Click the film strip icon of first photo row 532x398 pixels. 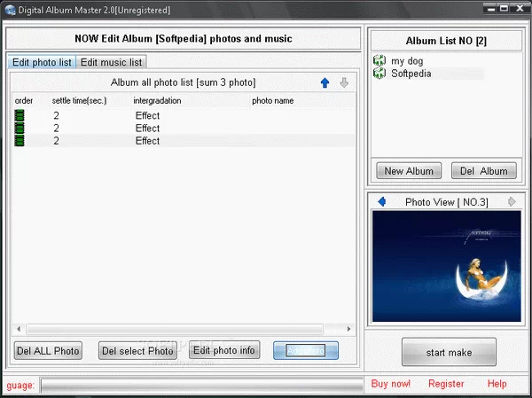pyautogui.click(x=20, y=115)
